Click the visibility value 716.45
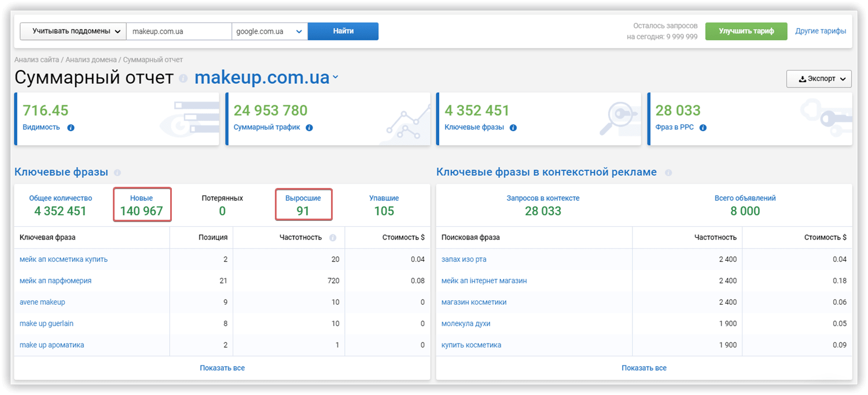This screenshot has width=868, height=395. click(x=46, y=110)
